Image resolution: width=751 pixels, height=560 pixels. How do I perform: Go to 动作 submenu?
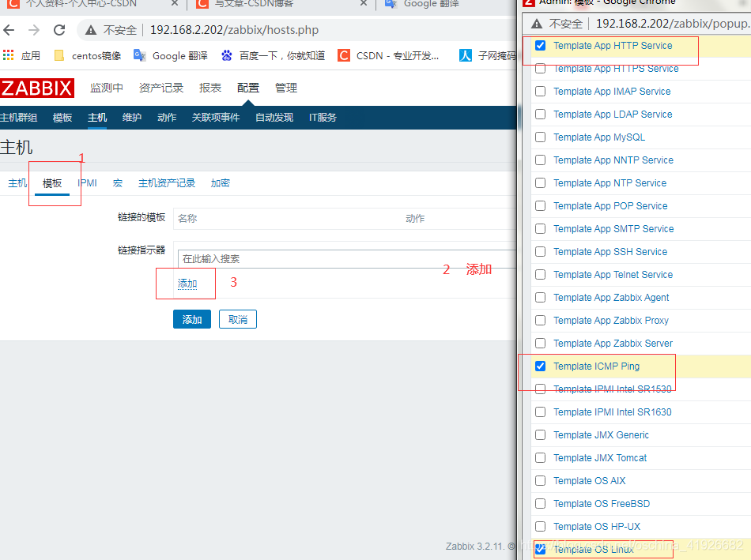(x=167, y=118)
